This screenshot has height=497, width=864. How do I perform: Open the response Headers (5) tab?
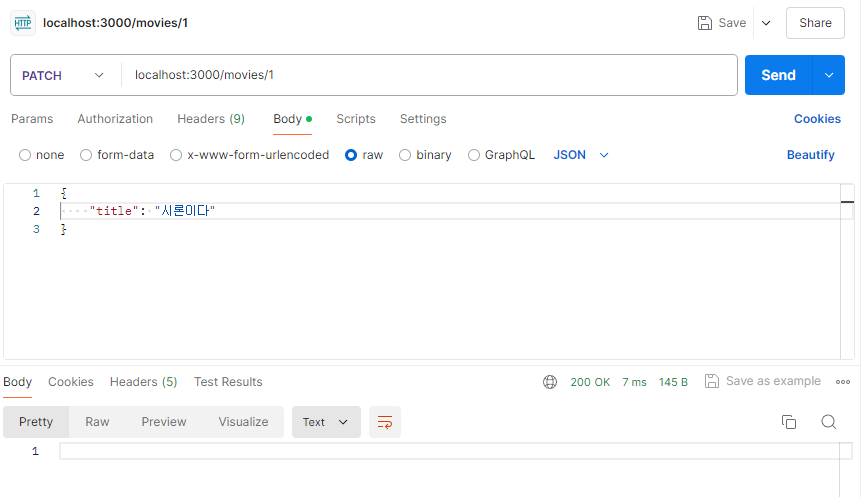pos(143,382)
